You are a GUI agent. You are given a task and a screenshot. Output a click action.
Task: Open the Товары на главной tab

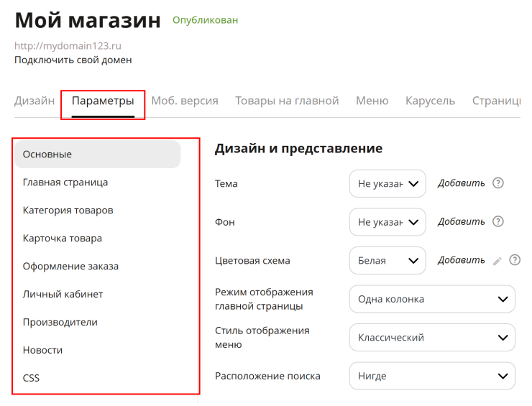click(x=287, y=101)
